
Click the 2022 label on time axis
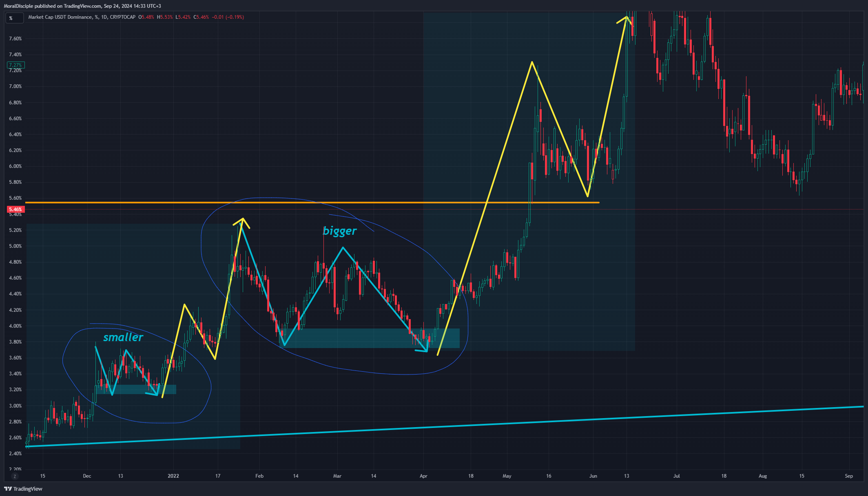(173, 476)
